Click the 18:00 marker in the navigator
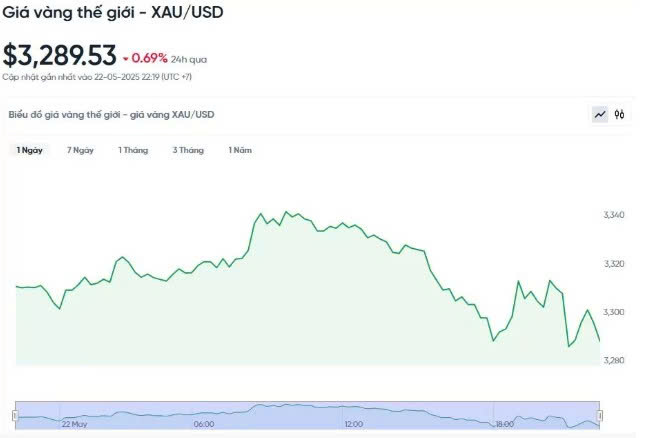The height and width of the screenshot is (438, 656). click(x=504, y=425)
